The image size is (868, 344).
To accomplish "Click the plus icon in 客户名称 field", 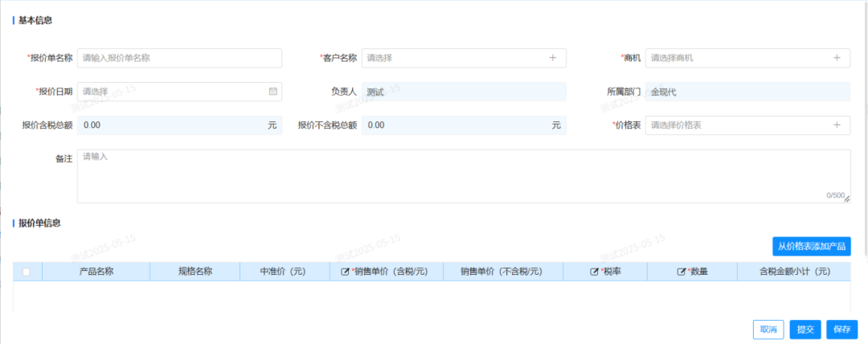I will coord(552,58).
